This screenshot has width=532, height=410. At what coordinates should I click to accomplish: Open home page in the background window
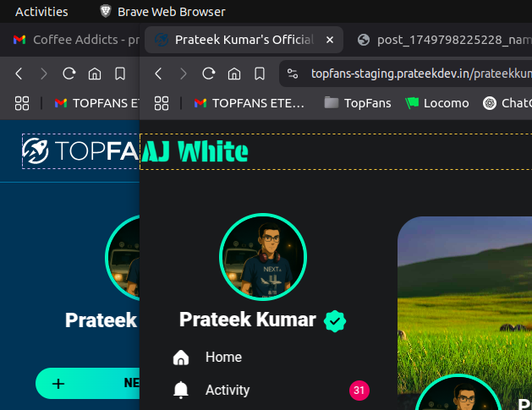(x=95, y=74)
